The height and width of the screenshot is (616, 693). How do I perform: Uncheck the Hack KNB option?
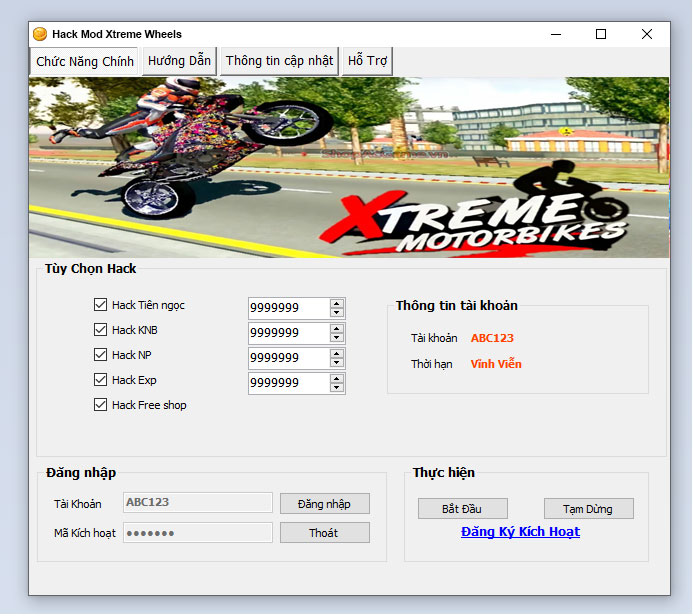click(100, 330)
